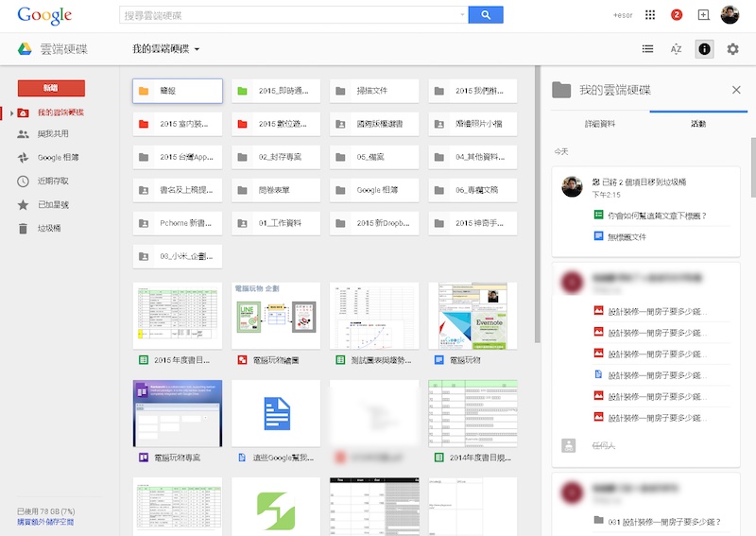Switch to list view layout
Viewport: 756px width, 536px height.
click(x=647, y=49)
